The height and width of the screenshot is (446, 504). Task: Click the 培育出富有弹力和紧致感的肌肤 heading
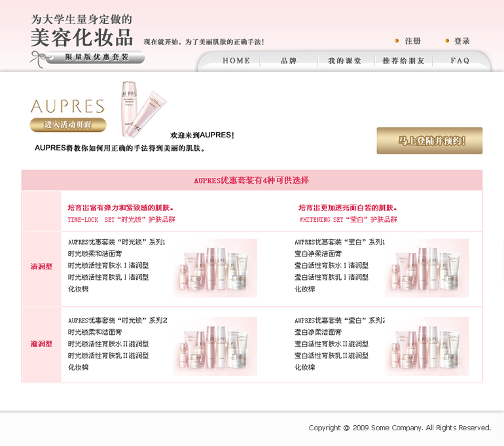pos(120,208)
